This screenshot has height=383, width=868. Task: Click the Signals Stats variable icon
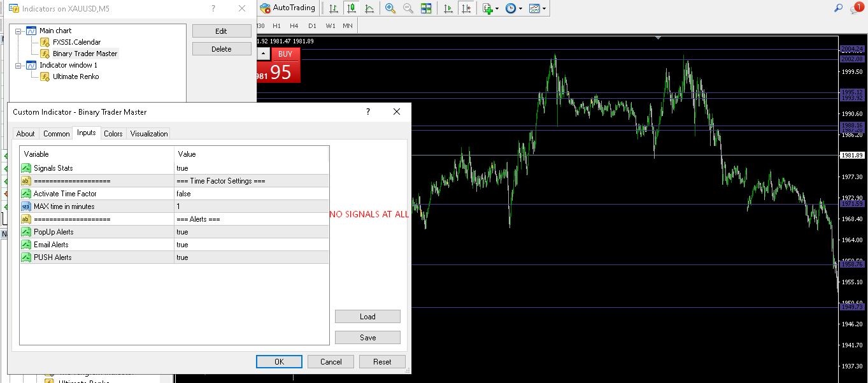pos(26,168)
